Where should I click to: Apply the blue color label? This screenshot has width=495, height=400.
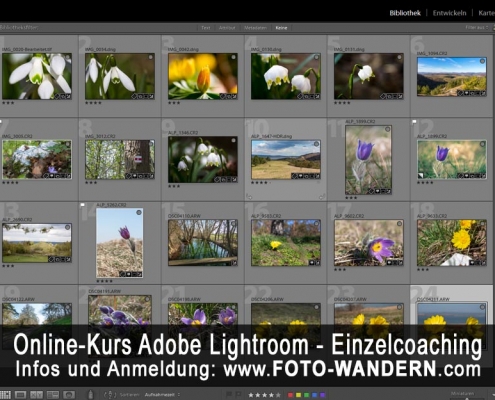tap(314, 395)
